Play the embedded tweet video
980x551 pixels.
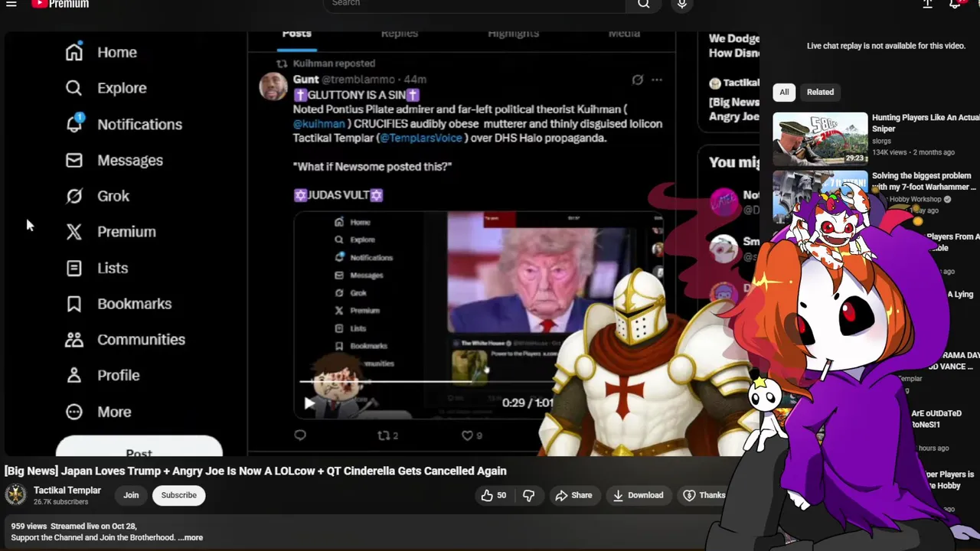(x=309, y=403)
